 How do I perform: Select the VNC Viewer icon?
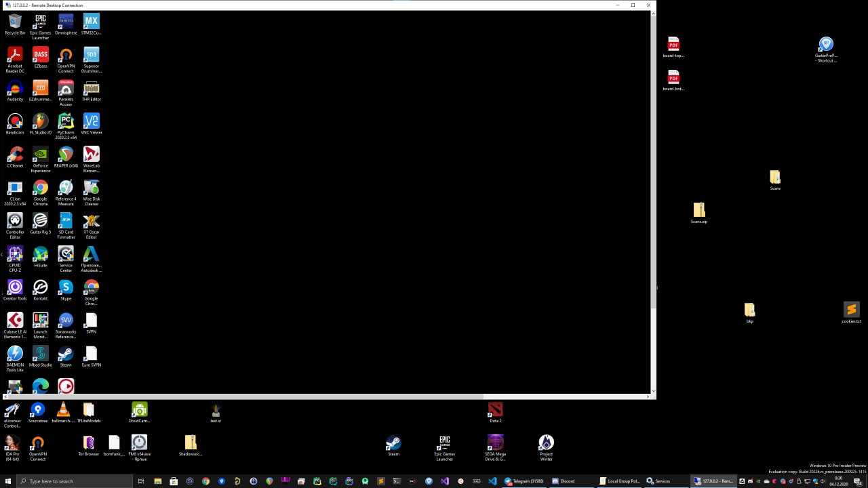point(91,123)
